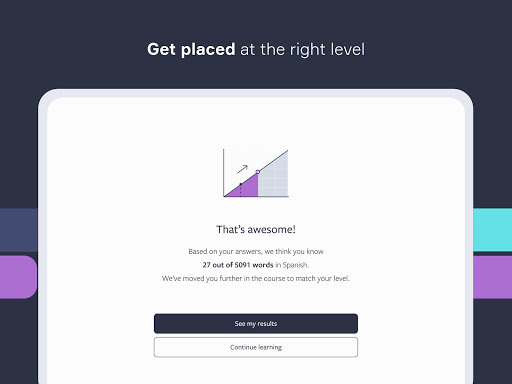Click the bold Get placed title text

pos(191,49)
